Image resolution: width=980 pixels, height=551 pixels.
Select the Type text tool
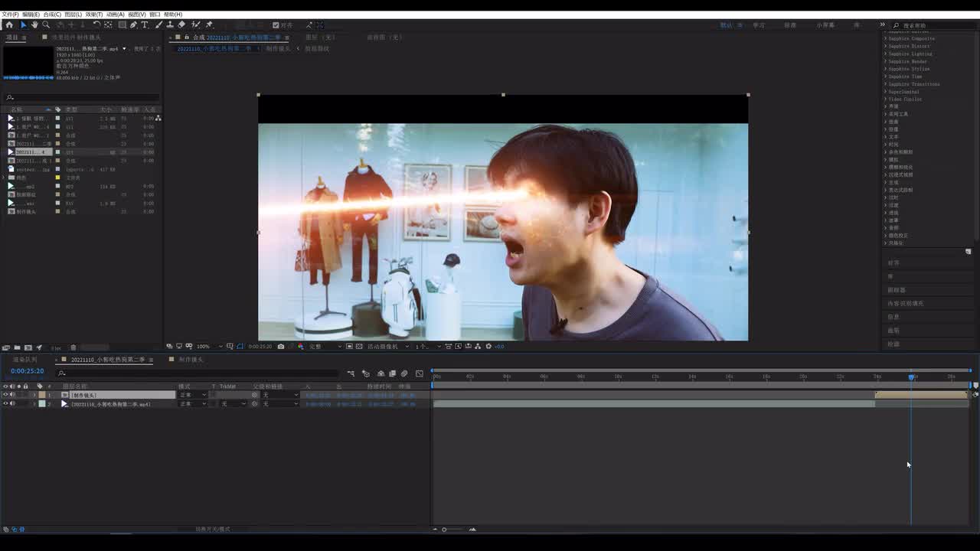point(144,25)
